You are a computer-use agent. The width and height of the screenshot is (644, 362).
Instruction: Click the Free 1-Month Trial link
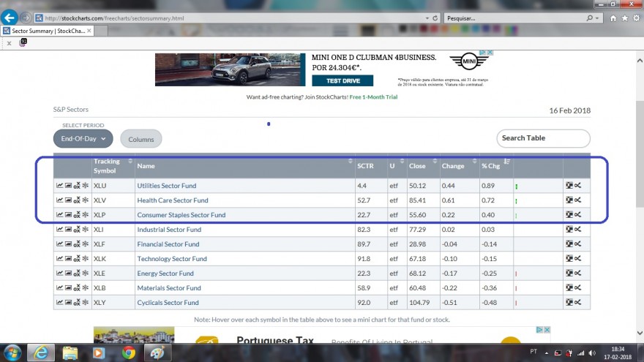(373, 97)
